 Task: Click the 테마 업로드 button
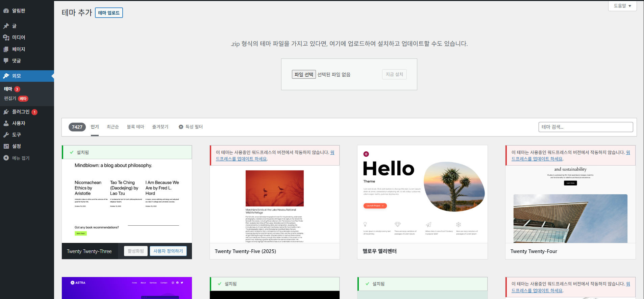coord(109,13)
